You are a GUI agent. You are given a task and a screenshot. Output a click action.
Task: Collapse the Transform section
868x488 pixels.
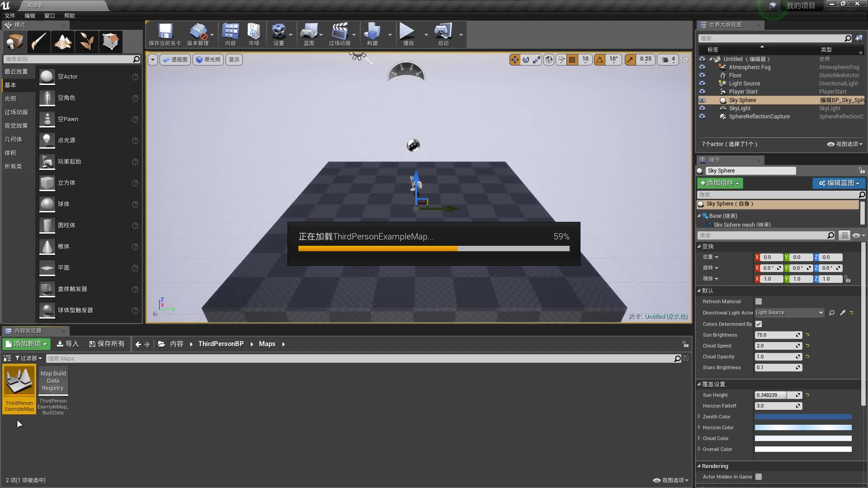point(699,246)
